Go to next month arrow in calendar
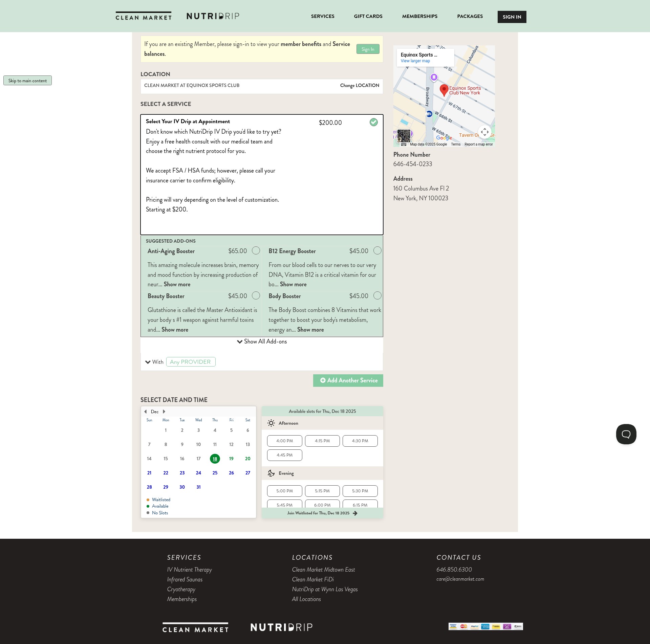The height and width of the screenshot is (644, 650). click(164, 412)
